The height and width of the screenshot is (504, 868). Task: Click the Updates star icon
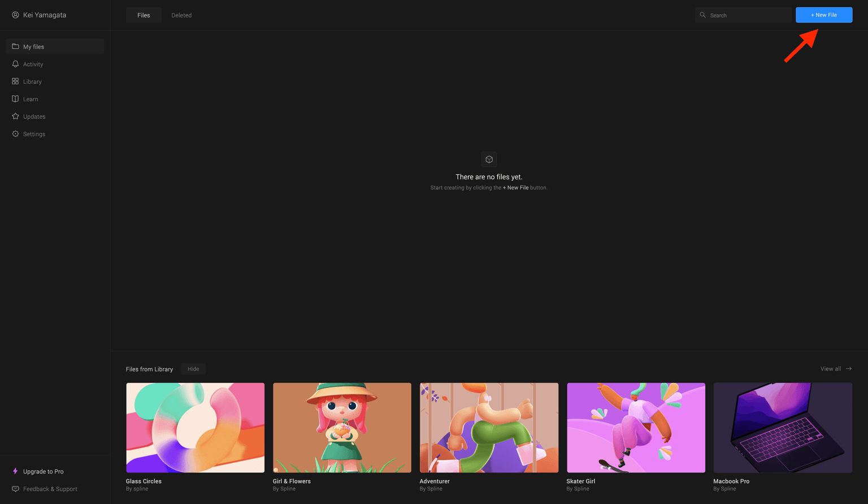coord(15,117)
